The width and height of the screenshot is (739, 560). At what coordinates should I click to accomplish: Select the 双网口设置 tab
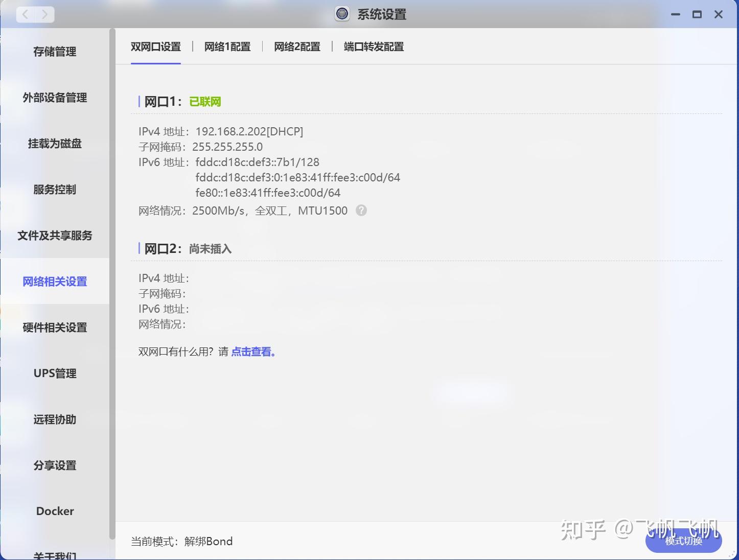[156, 46]
